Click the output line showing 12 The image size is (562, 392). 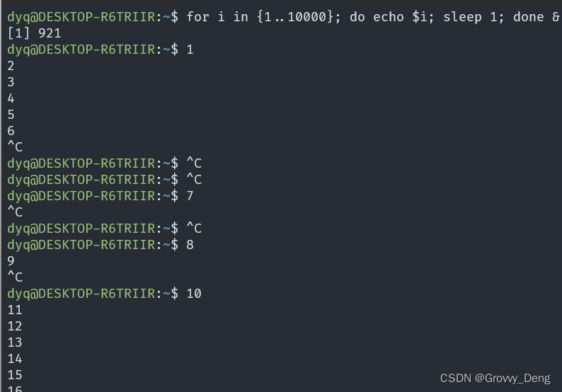15,326
